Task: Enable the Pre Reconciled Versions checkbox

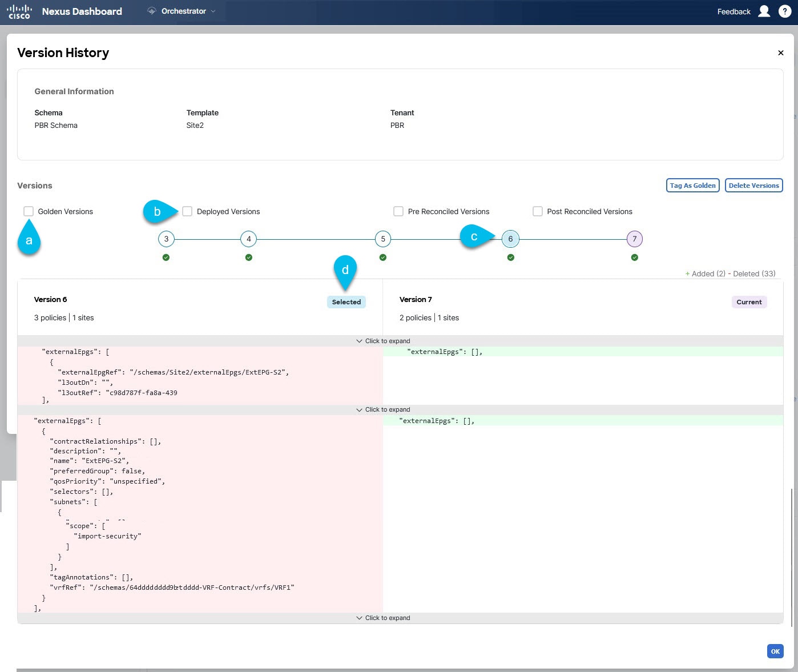Action: [398, 211]
